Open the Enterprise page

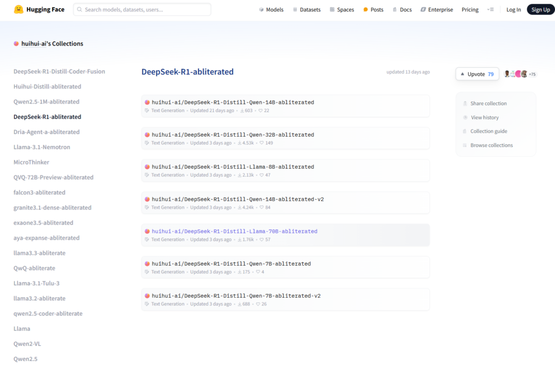437,10
